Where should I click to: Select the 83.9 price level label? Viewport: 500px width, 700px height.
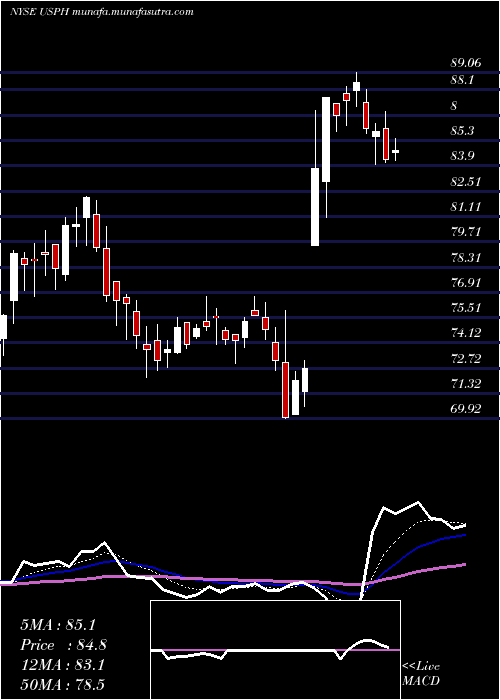462,156
